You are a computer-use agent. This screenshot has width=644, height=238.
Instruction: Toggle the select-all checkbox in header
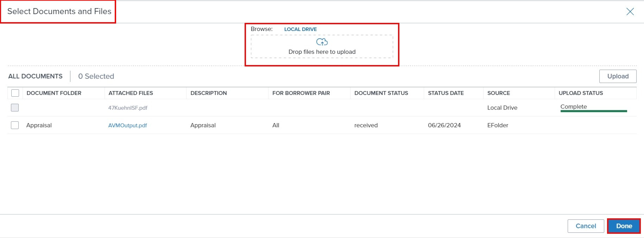15,93
